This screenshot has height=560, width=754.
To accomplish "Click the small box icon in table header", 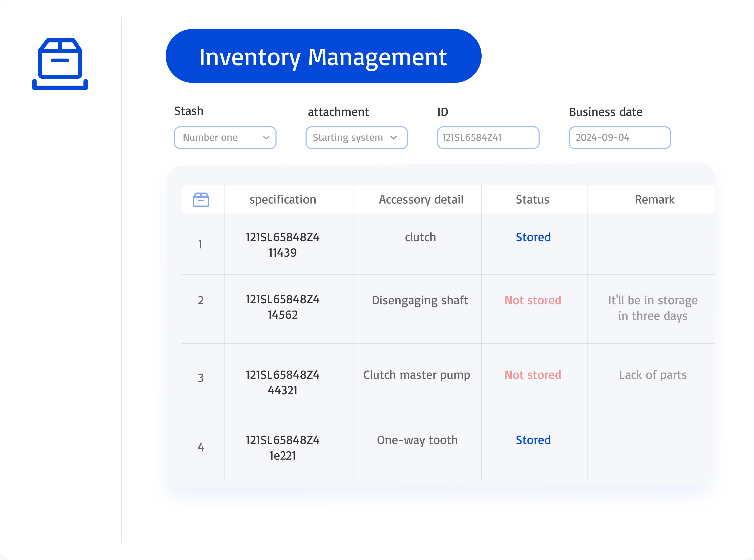I will 201,200.
